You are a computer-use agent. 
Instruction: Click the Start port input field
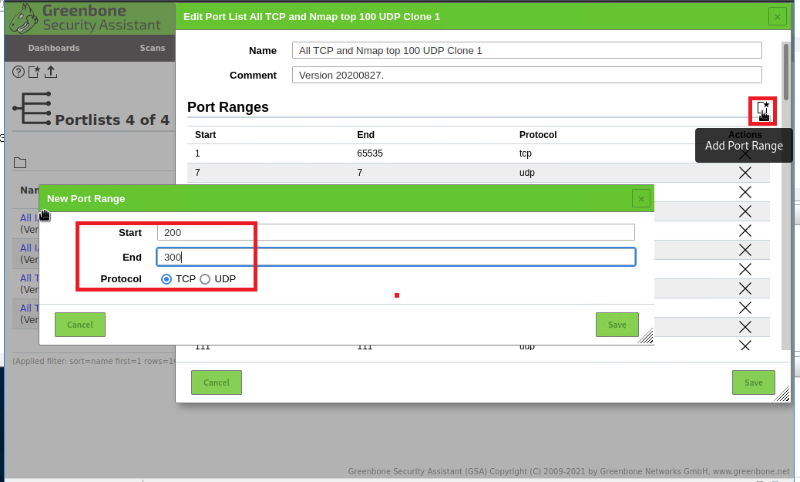(x=395, y=232)
